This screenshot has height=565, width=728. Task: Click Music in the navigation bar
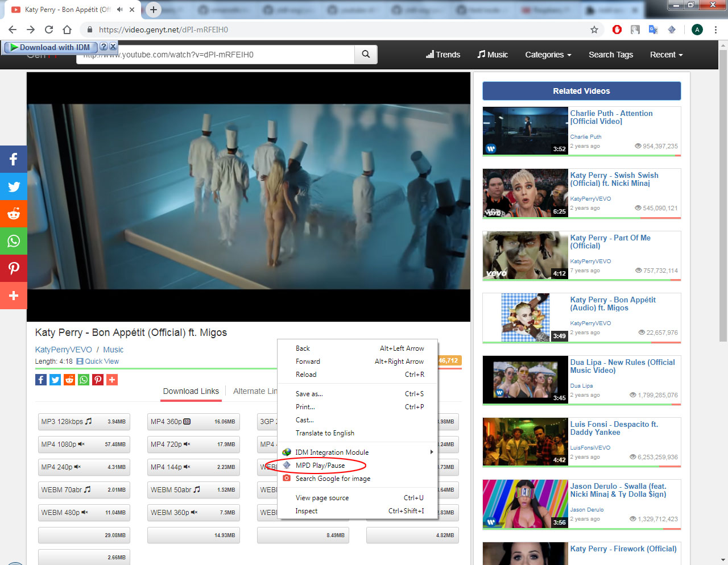tap(493, 55)
